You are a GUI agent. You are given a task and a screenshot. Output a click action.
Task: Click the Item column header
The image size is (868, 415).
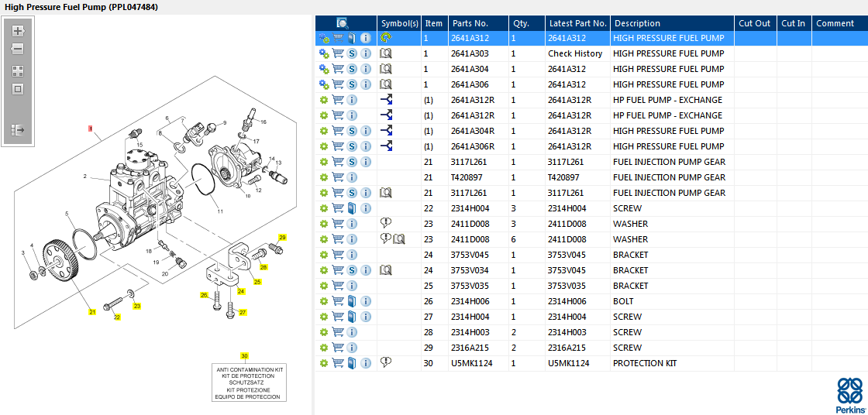point(434,23)
